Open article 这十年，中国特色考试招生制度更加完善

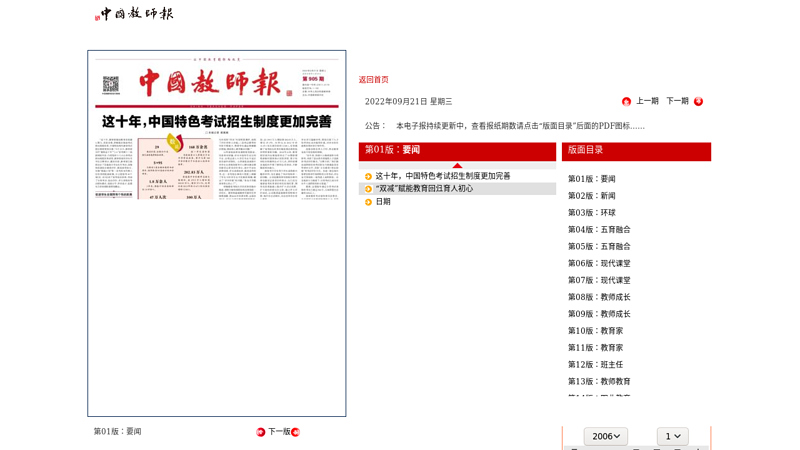(x=443, y=176)
